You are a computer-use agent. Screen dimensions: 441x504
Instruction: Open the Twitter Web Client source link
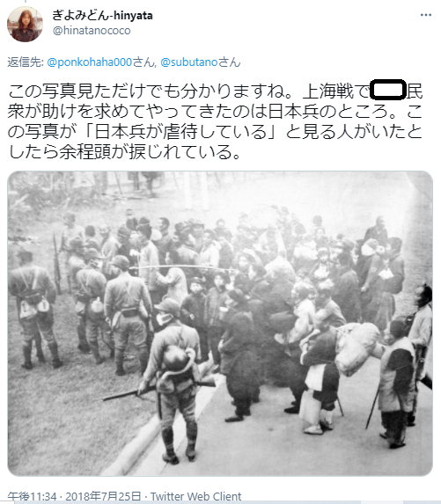[x=195, y=497]
